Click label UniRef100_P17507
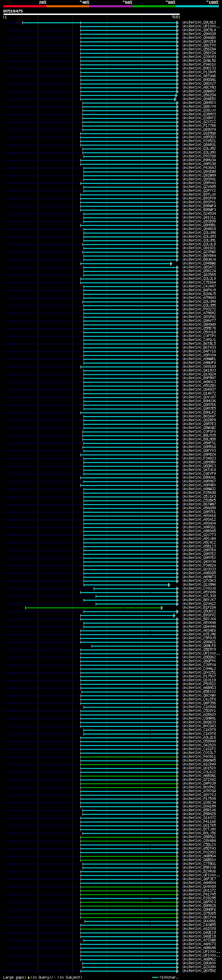The width and height of the screenshot is (222, 980). [x=199, y=677]
